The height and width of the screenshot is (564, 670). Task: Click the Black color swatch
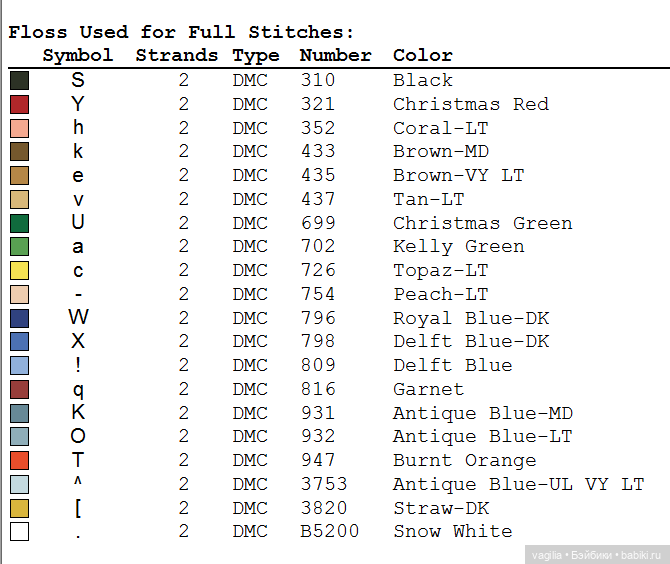coord(19,81)
